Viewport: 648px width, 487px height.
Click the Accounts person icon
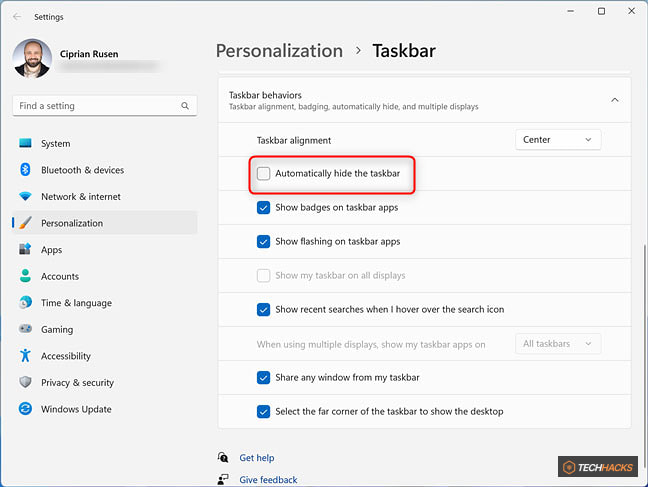25,276
